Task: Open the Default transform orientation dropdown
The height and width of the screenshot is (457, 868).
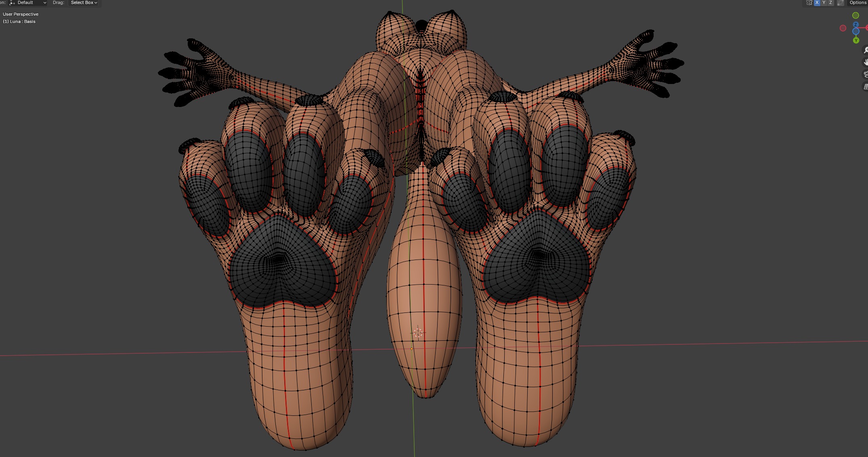Action: (27, 3)
